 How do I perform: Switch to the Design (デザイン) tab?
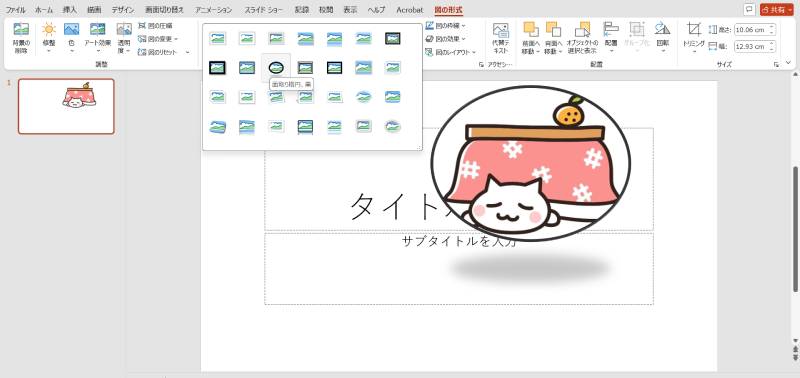pos(123,10)
